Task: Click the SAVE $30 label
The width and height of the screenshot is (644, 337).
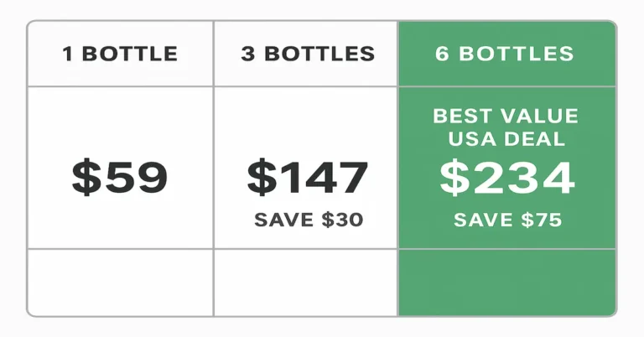Action: (309, 220)
